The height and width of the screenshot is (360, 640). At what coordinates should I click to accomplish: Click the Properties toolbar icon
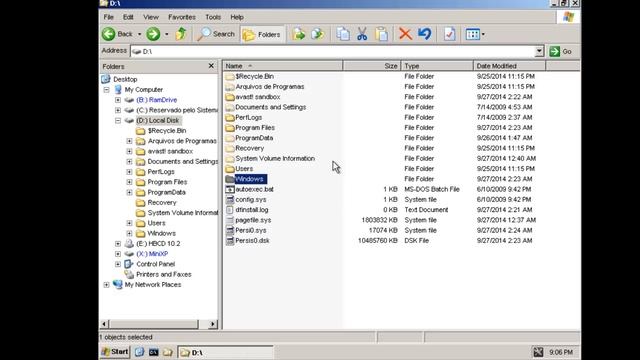(449, 34)
